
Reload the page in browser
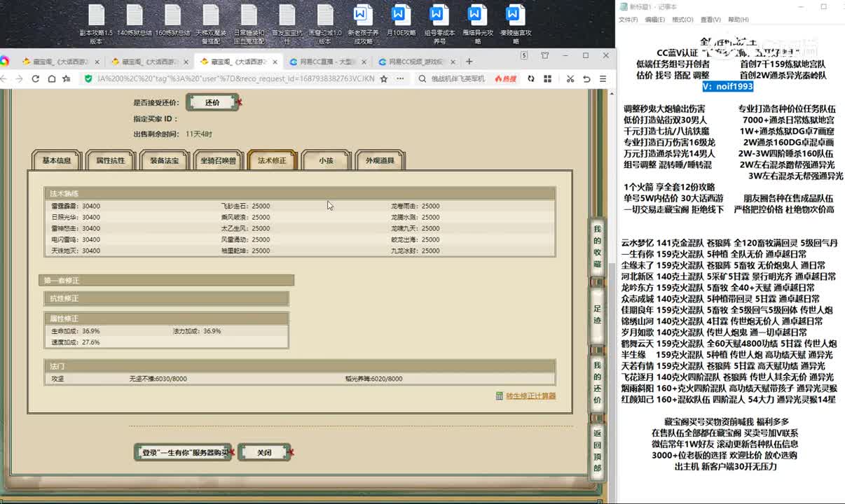tap(35, 79)
